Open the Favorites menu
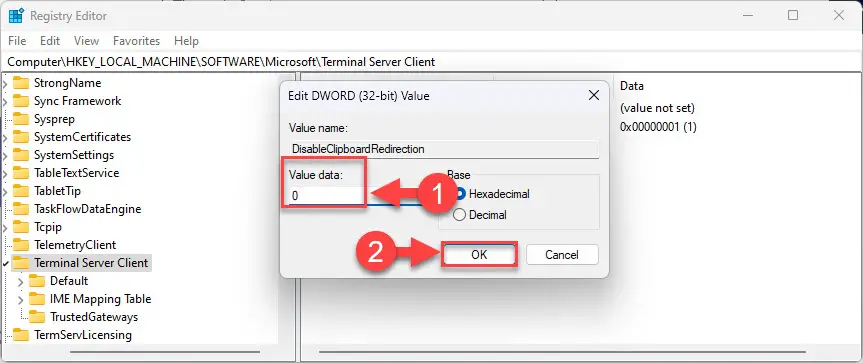 [x=136, y=41]
